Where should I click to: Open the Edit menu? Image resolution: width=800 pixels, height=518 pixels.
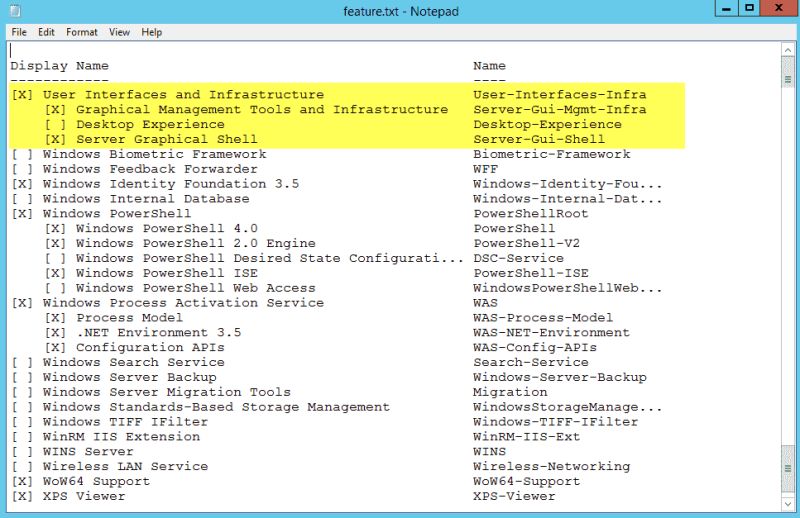pyautogui.click(x=46, y=32)
